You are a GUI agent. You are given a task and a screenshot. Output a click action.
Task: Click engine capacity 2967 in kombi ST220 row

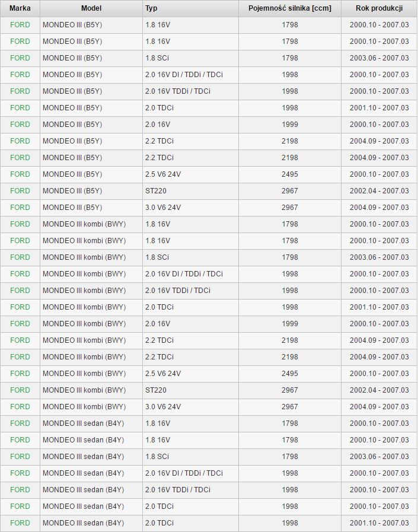tap(290, 390)
